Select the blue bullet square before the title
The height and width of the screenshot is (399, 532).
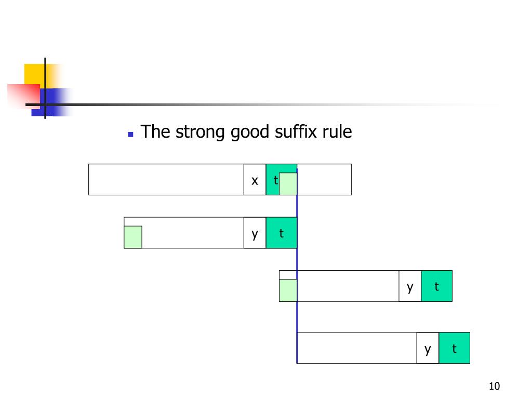(x=130, y=135)
